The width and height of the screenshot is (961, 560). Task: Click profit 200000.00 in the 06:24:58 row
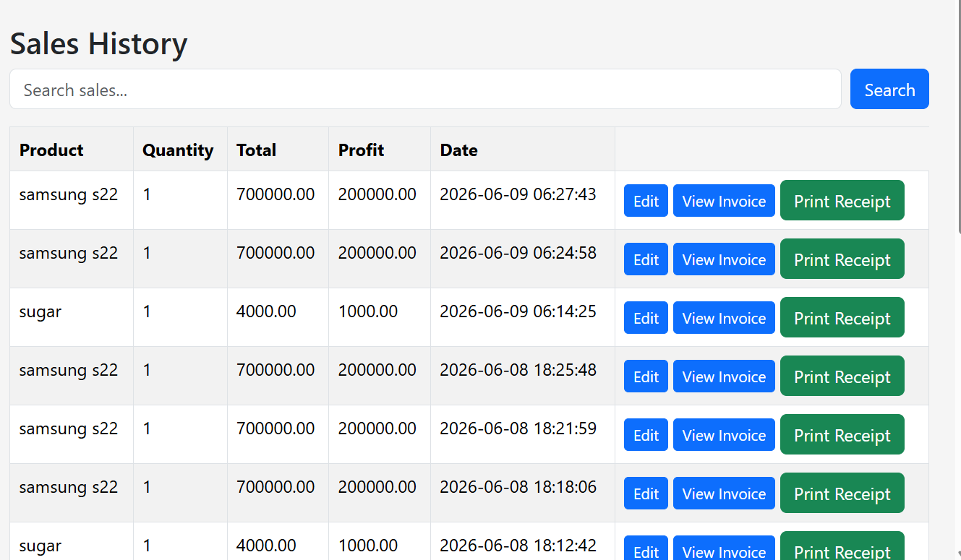click(x=377, y=253)
